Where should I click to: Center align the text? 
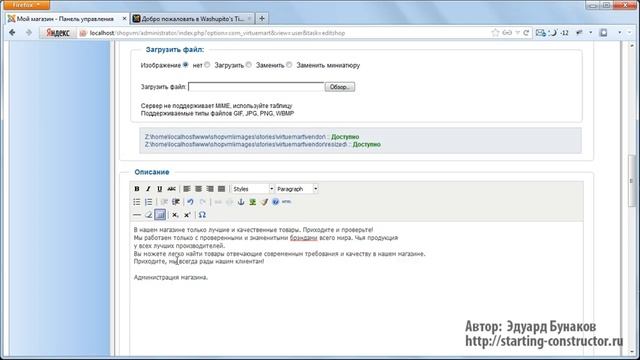click(198, 189)
